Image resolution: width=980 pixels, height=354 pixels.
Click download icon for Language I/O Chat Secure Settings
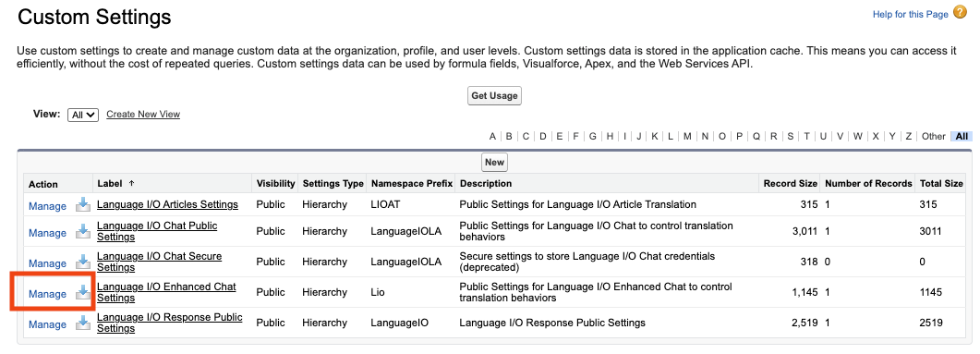82,262
